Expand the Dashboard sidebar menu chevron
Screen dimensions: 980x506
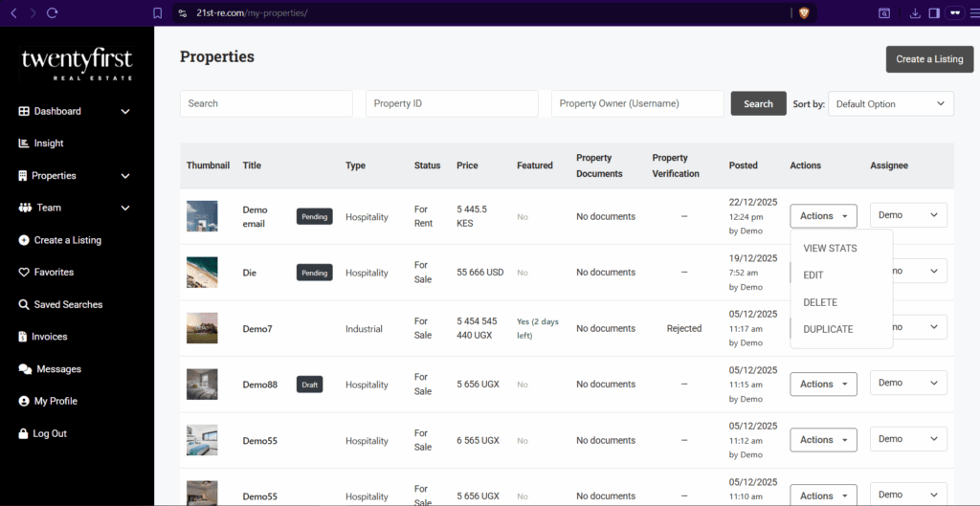coord(125,112)
